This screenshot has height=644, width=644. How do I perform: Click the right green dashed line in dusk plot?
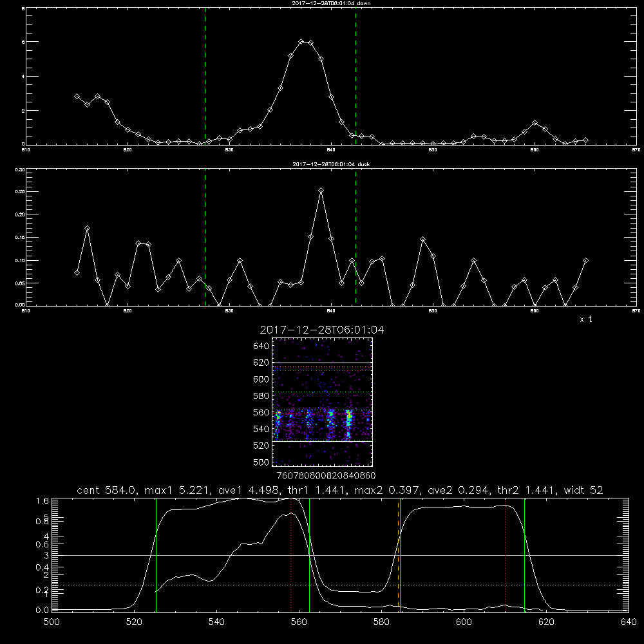pyautogui.click(x=355, y=237)
